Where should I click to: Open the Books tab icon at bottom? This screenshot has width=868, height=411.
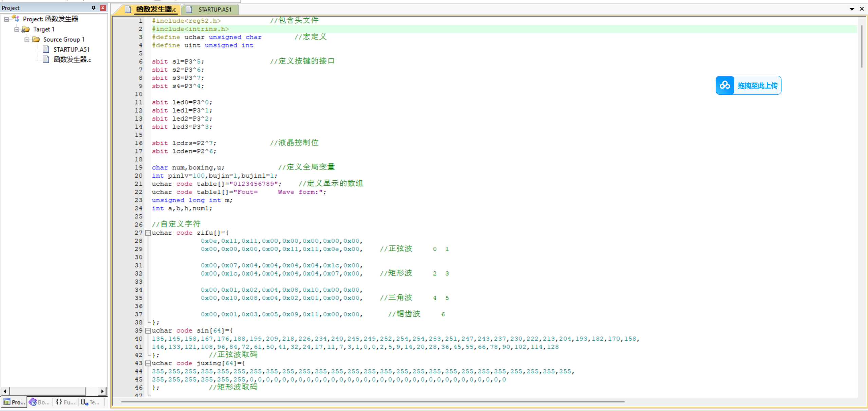coord(33,402)
